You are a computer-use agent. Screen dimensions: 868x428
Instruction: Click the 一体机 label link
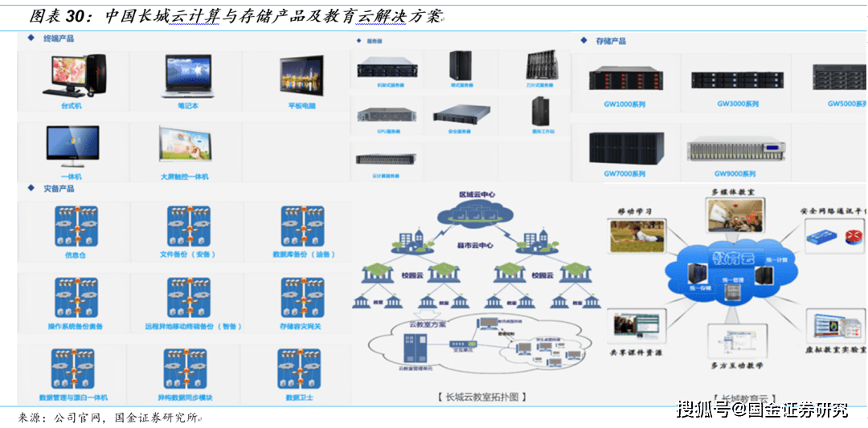[x=72, y=177]
